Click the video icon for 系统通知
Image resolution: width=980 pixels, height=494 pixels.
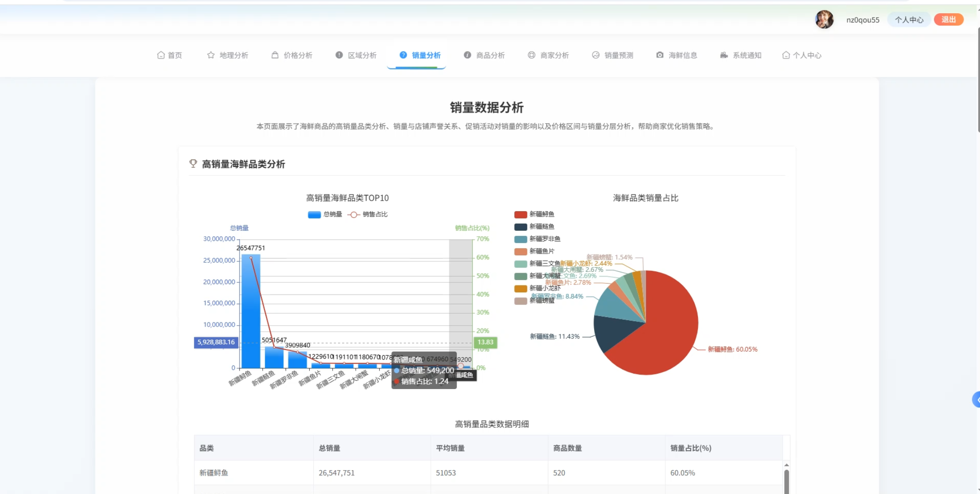(724, 55)
